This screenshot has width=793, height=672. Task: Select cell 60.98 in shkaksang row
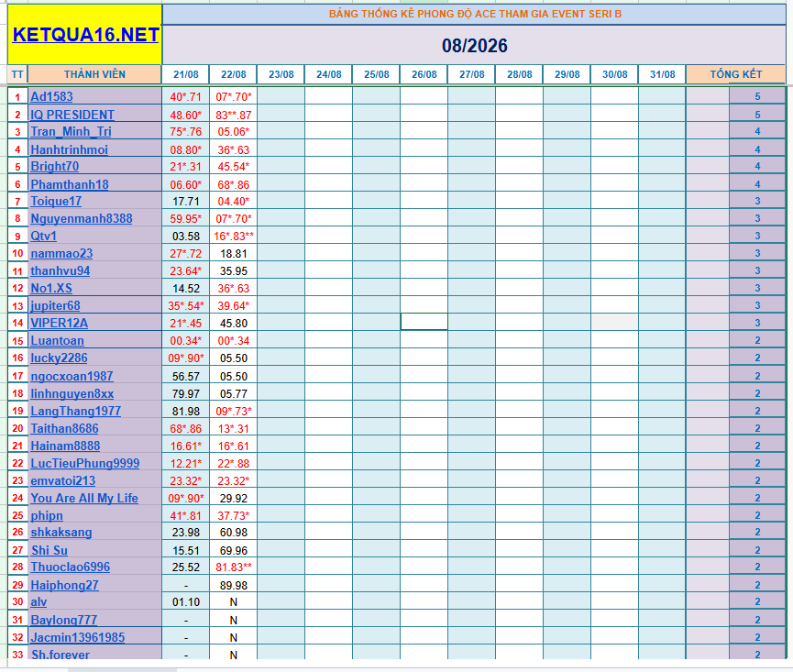click(233, 533)
